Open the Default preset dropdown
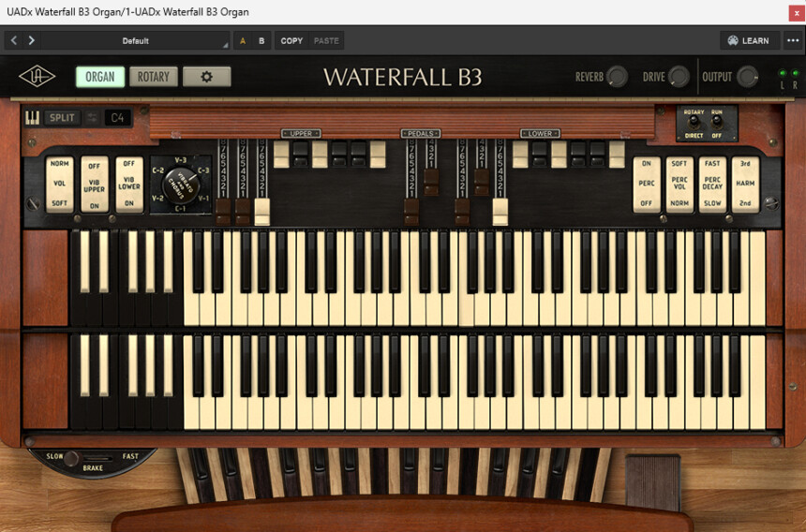The width and height of the screenshot is (806, 532). pyautogui.click(x=136, y=40)
